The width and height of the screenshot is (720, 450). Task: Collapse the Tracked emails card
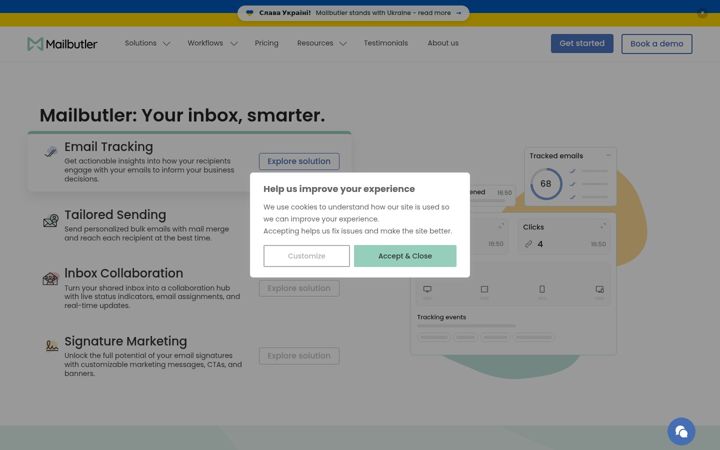point(608,155)
